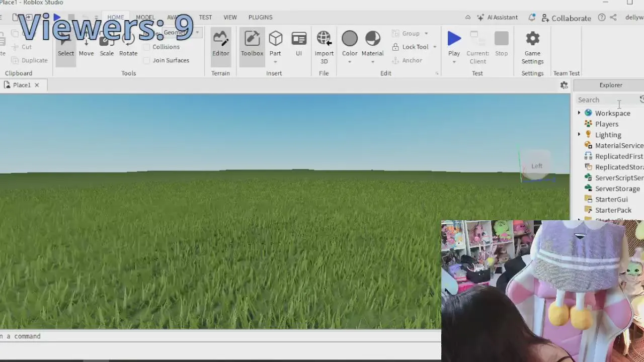Switch to the HOME ribbon tab
This screenshot has height=362, width=644.
click(x=115, y=17)
